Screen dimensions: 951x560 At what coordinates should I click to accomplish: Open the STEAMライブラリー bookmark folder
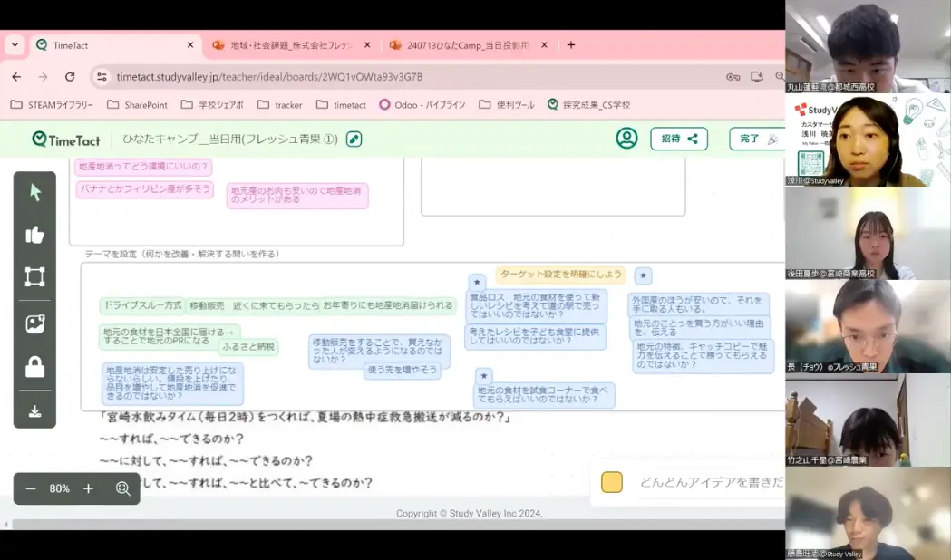click(x=52, y=105)
